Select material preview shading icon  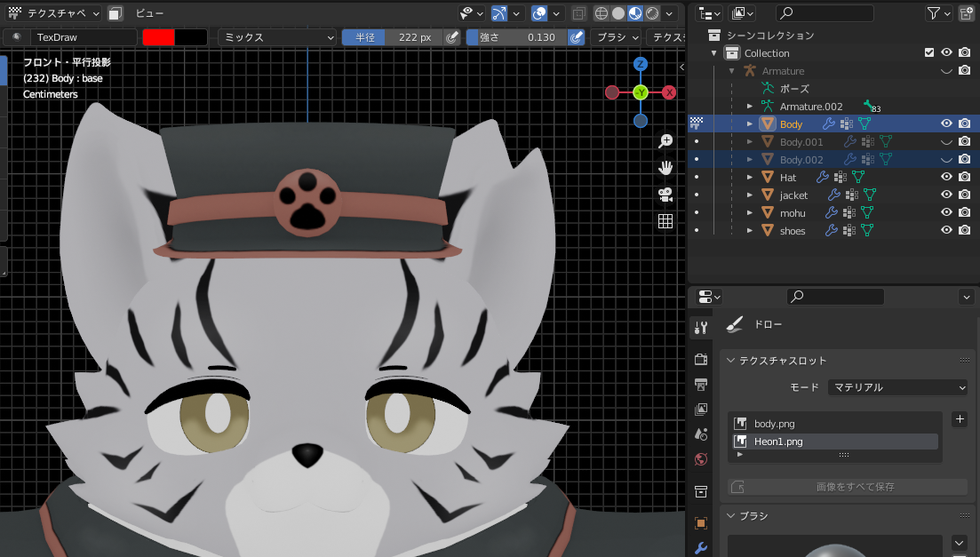[635, 13]
